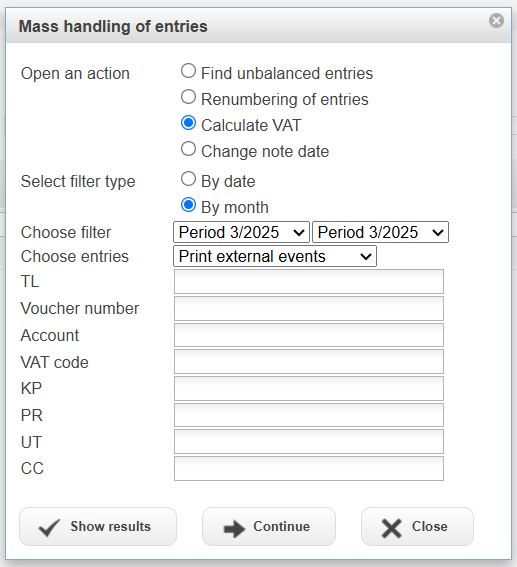Click the TL input field
This screenshot has height=567, width=517.
pos(309,282)
